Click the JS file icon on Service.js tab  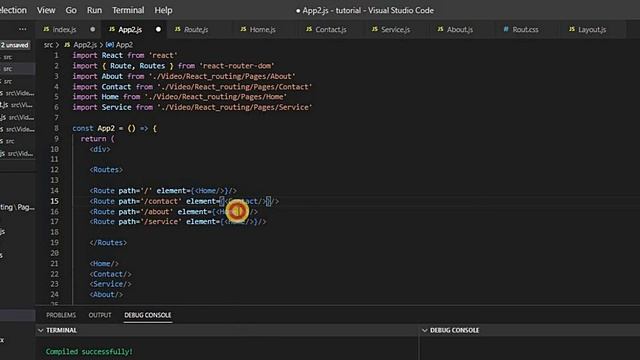[x=375, y=29]
